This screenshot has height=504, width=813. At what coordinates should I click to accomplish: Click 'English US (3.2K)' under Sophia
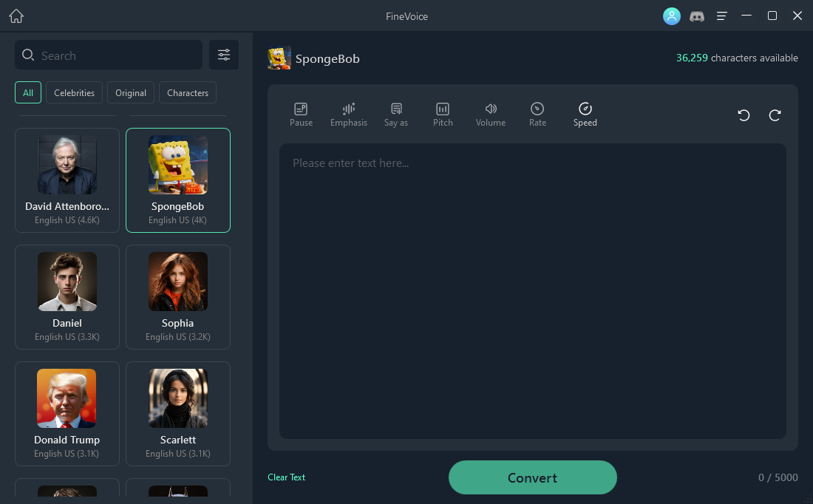(x=178, y=337)
